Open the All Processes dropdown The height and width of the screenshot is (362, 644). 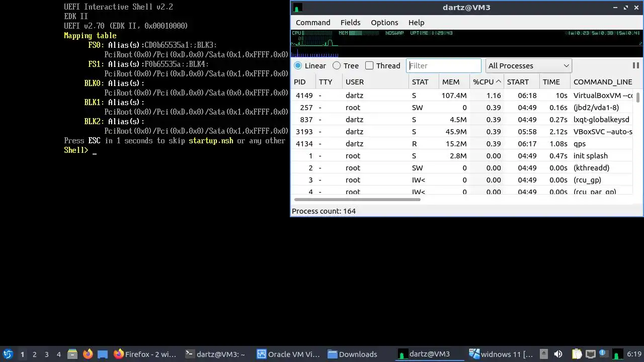pyautogui.click(x=529, y=66)
